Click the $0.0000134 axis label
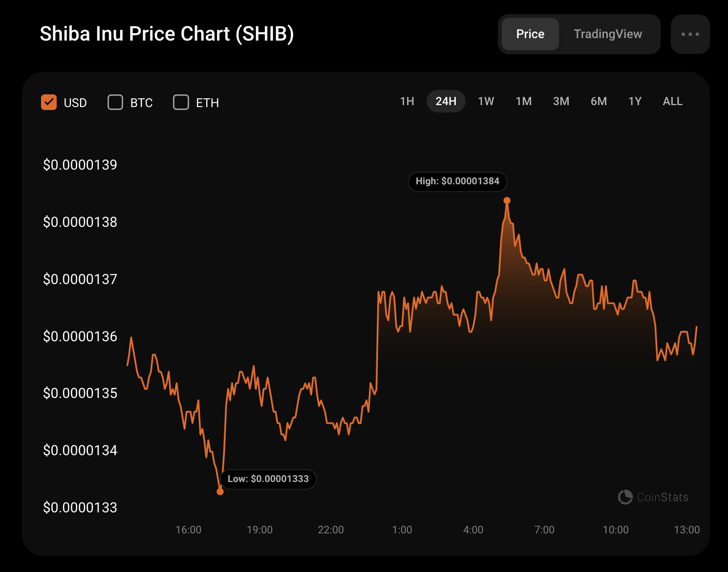The height and width of the screenshot is (572, 728). tap(80, 450)
